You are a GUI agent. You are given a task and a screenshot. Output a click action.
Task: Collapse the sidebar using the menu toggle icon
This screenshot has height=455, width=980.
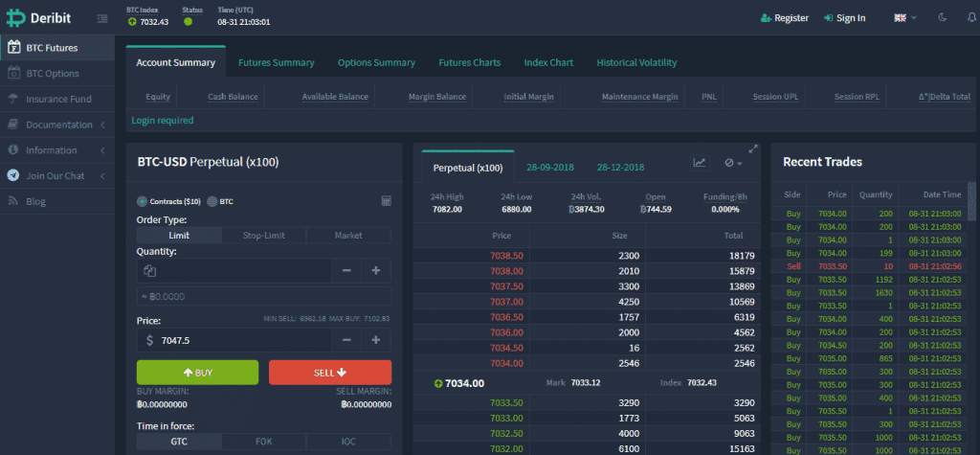(102, 18)
